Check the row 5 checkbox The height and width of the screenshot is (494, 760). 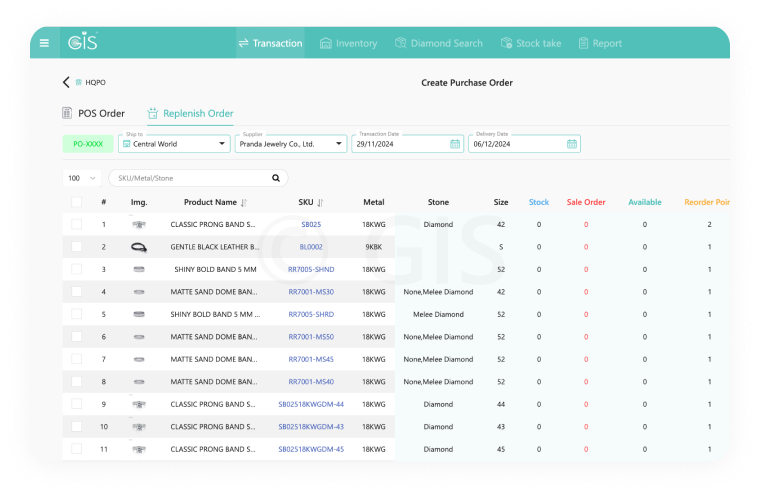pyautogui.click(x=77, y=314)
